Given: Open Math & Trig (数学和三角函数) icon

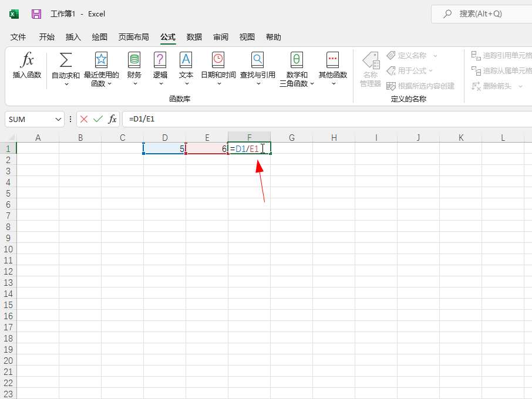Looking at the screenshot, I should point(297,60).
